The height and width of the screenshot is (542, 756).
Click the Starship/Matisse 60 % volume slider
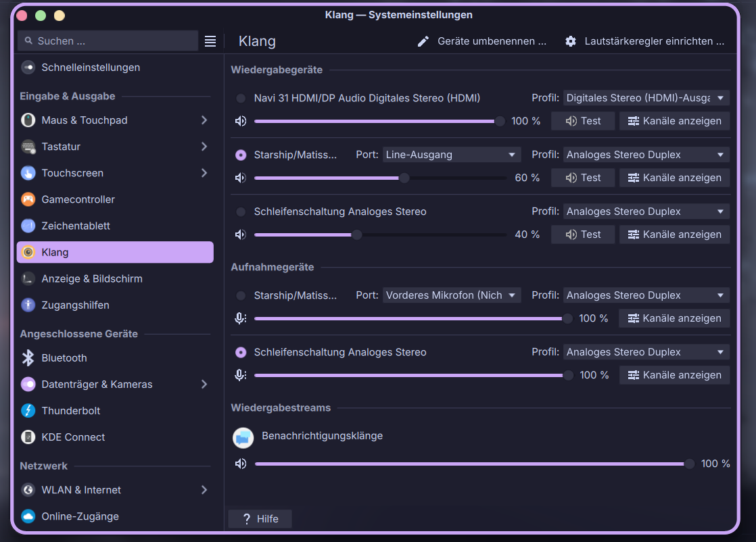click(380, 178)
